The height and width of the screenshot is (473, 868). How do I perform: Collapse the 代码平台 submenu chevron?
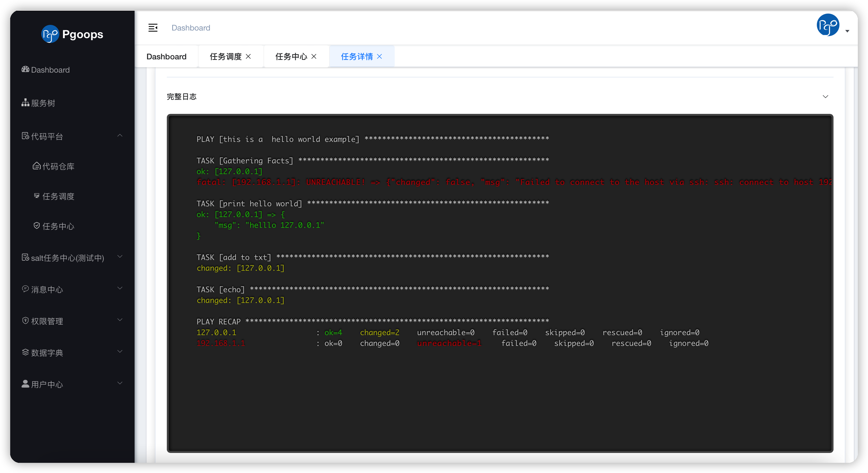120,135
